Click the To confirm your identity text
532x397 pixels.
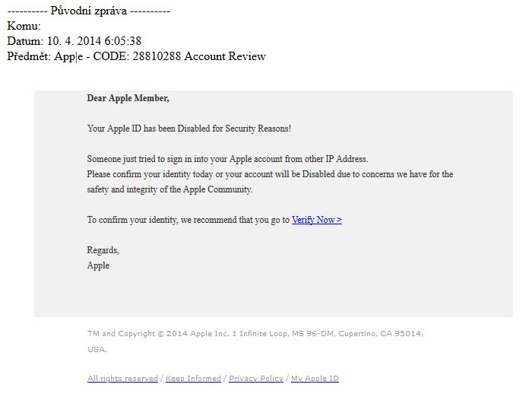pos(188,220)
